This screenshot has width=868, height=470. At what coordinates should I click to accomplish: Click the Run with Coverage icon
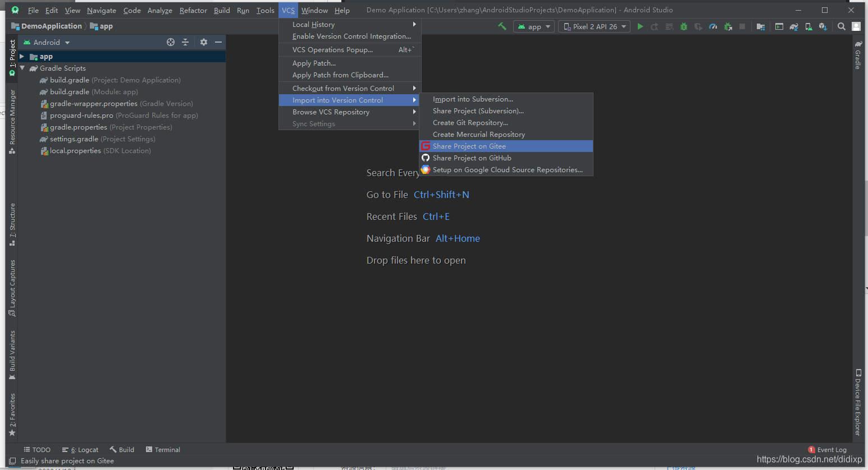coord(698,26)
